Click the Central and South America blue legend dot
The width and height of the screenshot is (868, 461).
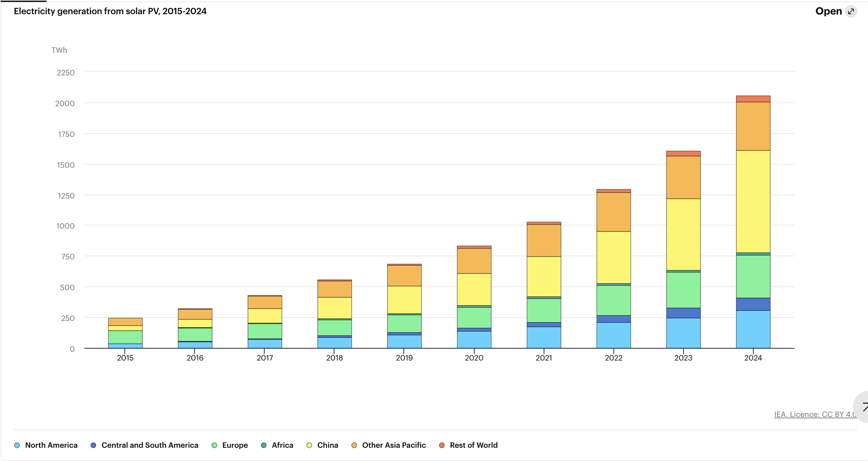(93, 445)
